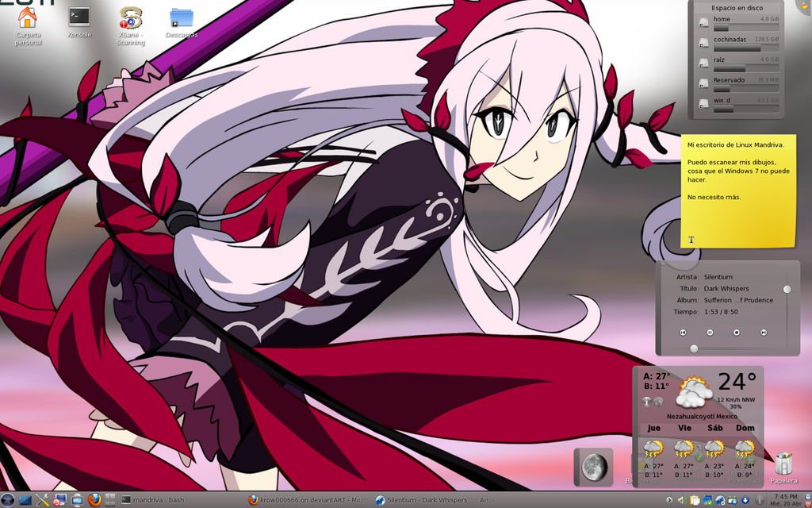Viewport: 812px width, 508px height.
Task: Click the 'raíz' partition entry
Action: tap(739, 63)
